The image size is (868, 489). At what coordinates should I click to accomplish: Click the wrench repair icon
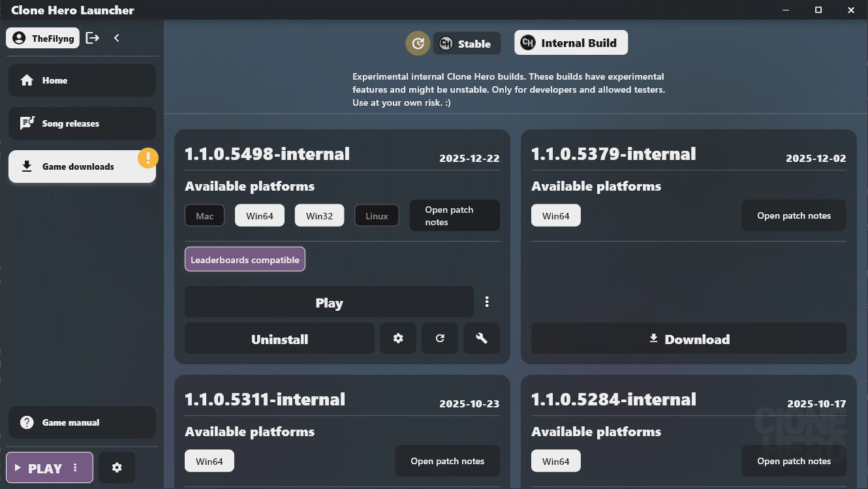coord(482,338)
